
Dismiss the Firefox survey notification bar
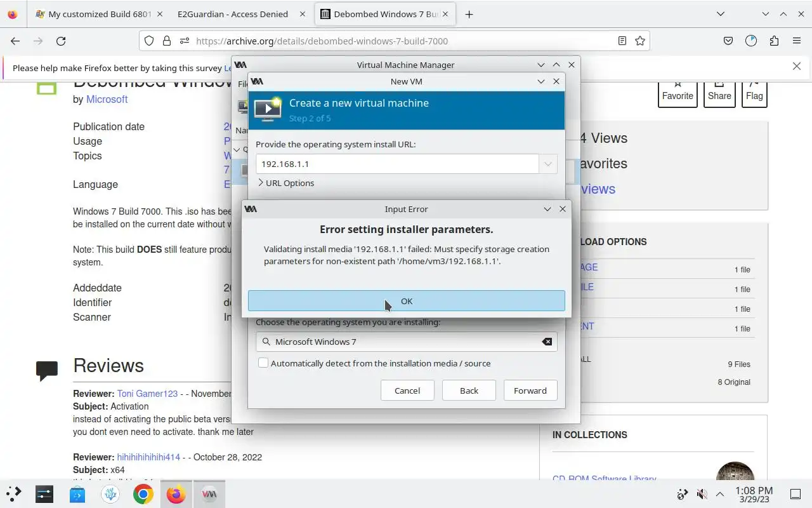pos(797,66)
